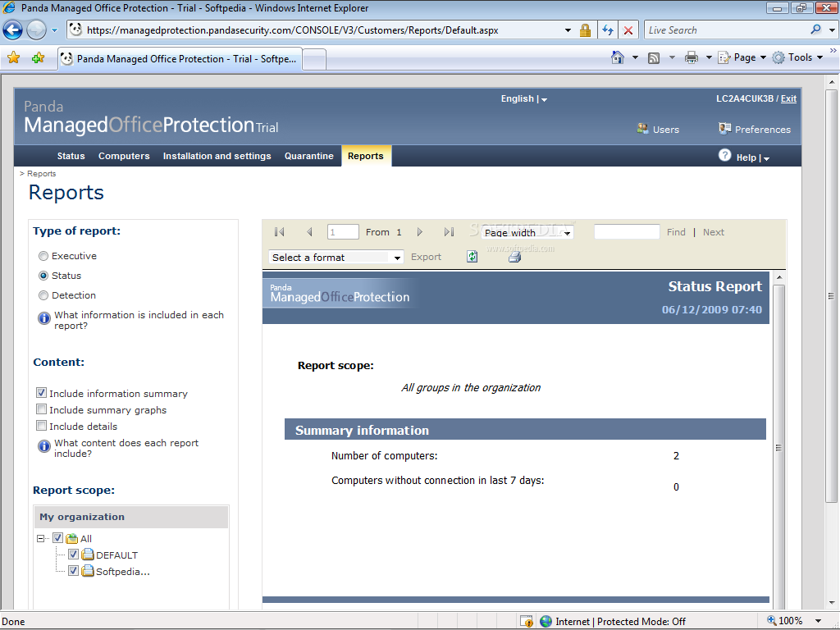
Task: Go to next report page arrow
Action: [420, 232]
